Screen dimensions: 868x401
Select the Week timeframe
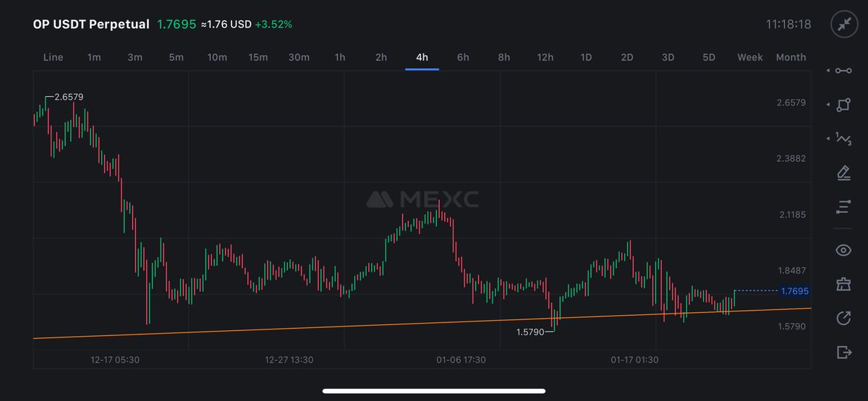750,57
